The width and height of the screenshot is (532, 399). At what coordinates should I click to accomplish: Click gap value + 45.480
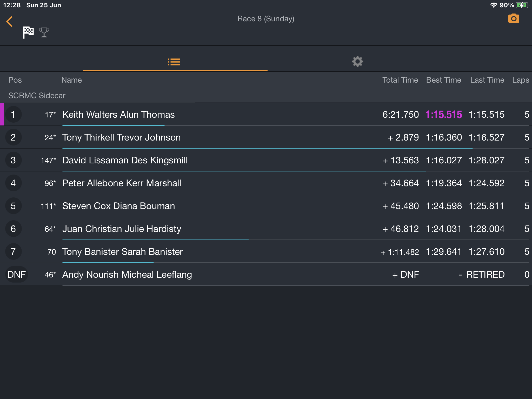point(401,206)
